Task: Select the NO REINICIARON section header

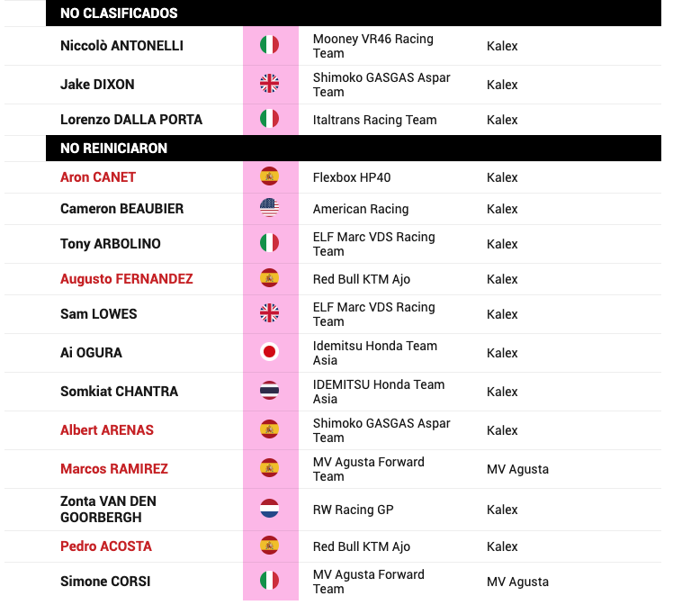Action: [353, 148]
